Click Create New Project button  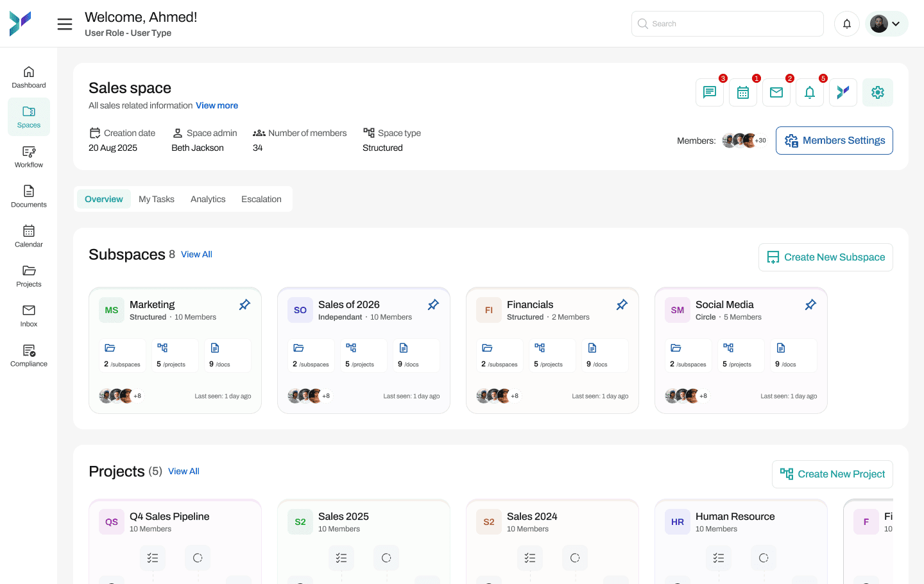click(832, 474)
